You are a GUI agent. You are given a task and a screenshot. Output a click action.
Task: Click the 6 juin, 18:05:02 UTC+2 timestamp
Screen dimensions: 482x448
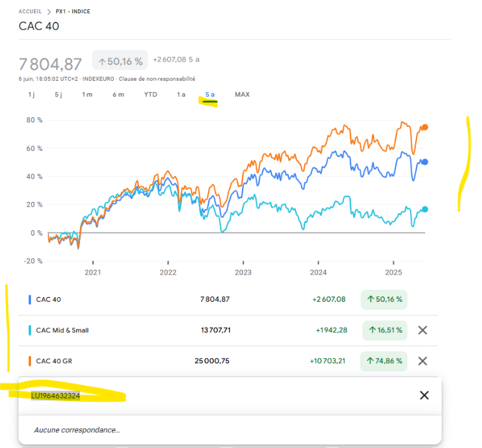[x=48, y=79]
